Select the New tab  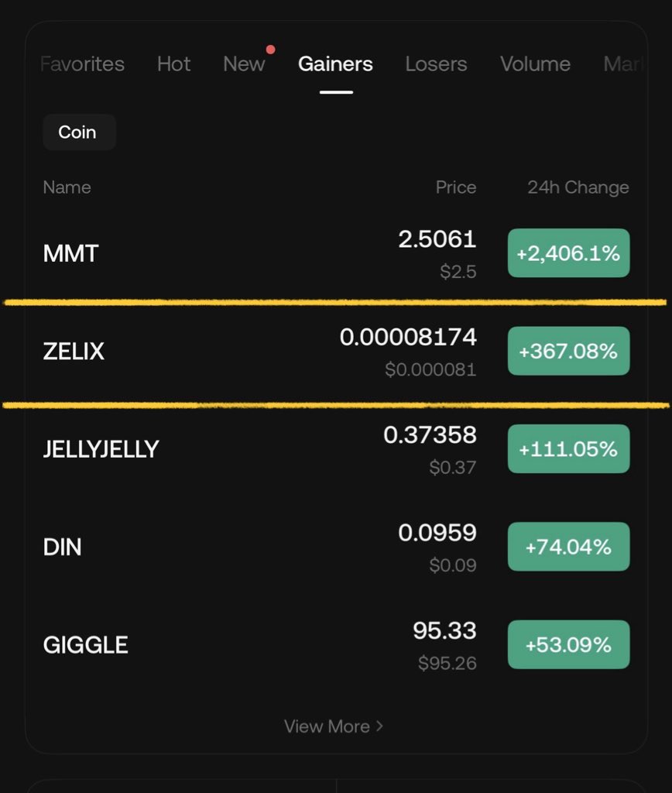click(244, 64)
